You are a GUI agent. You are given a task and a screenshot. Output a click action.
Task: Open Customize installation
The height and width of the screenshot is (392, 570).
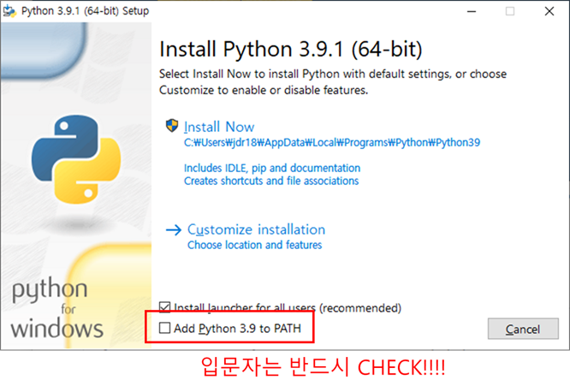point(256,229)
